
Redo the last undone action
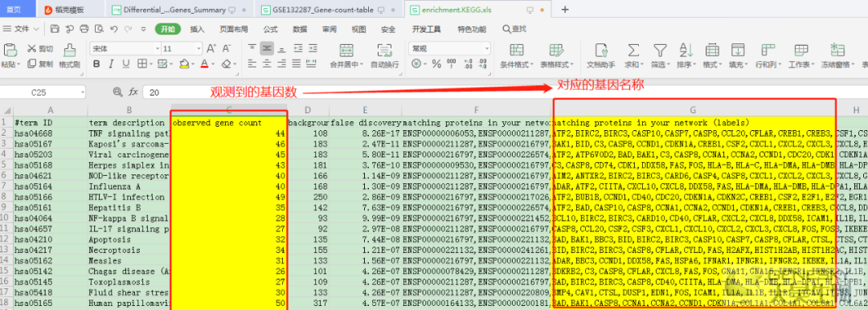[129, 29]
